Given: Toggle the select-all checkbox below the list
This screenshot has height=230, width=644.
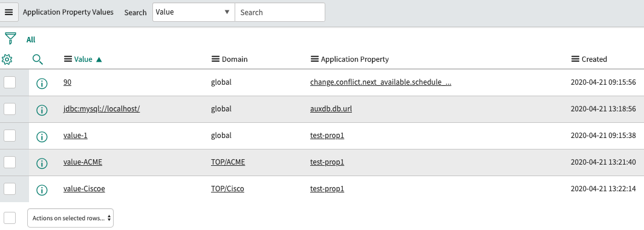Looking at the screenshot, I should [x=10, y=218].
